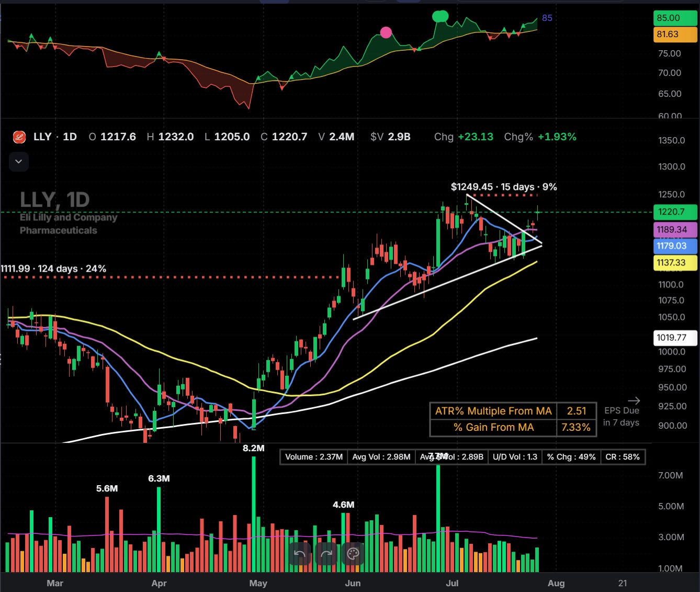Click Aug on the time axis
This screenshot has height=592, width=700.
(x=556, y=583)
